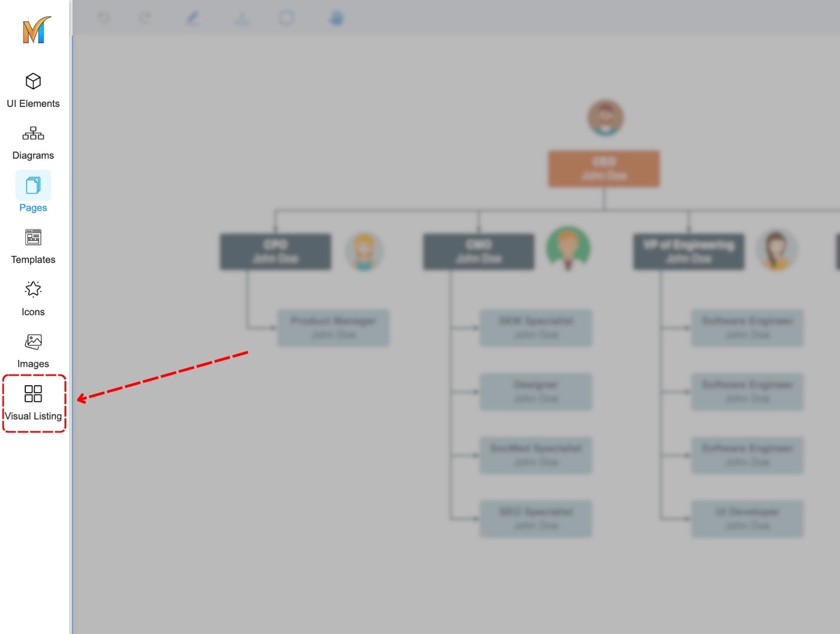
Task: Open the Diagrams sidebar section
Action: pyautogui.click(x=33, y=142)
